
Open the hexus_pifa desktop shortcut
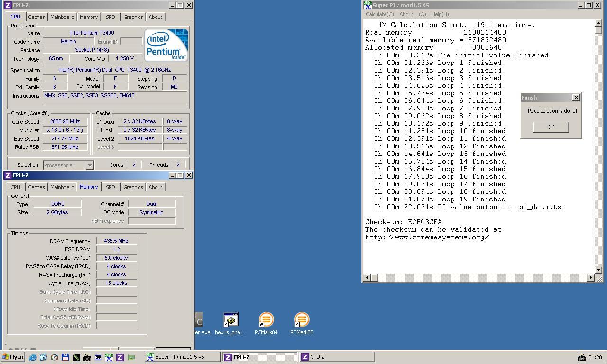point(230,324)
